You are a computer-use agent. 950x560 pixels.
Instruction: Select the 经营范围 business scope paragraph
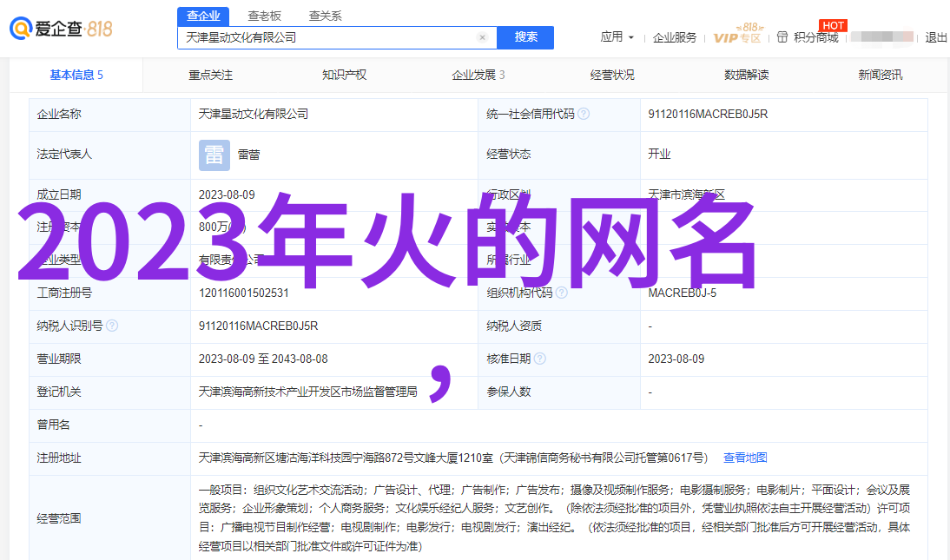pyautogui.click(x=554, y=518)
